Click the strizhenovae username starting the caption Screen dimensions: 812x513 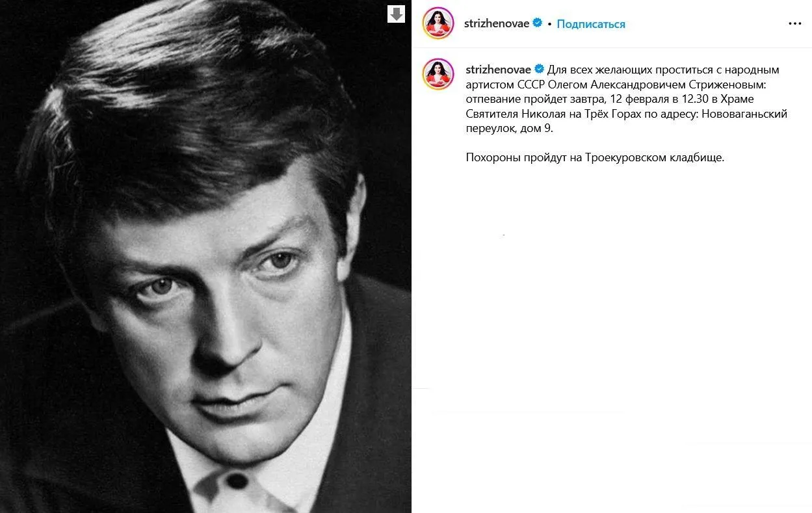pyautogui.click(x=498, y=69)
